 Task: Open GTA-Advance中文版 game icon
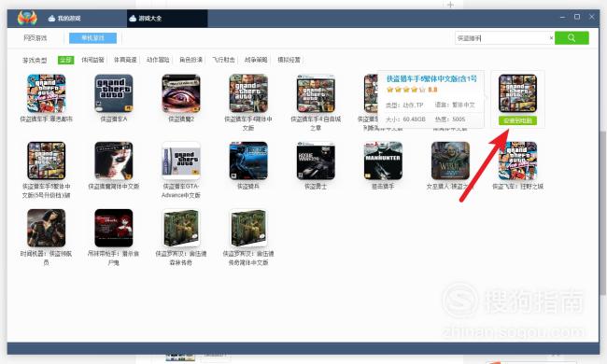point(181,161)
